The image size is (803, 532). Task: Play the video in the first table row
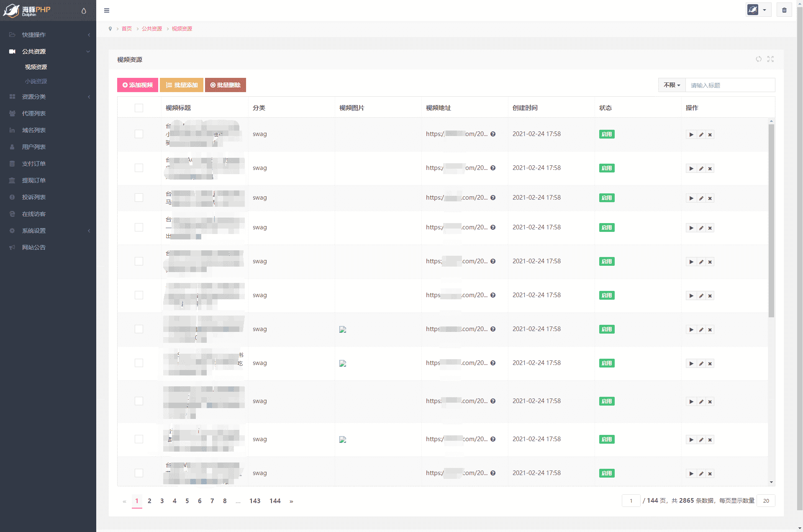[691, 135]
